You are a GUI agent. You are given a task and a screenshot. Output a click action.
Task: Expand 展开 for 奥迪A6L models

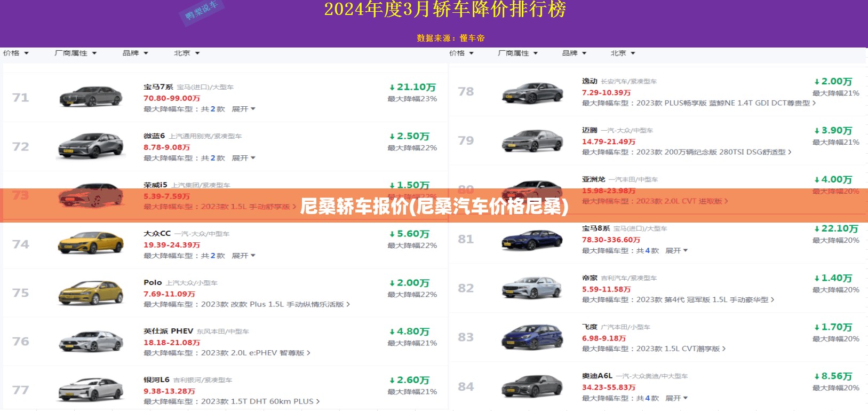point(676,398)
